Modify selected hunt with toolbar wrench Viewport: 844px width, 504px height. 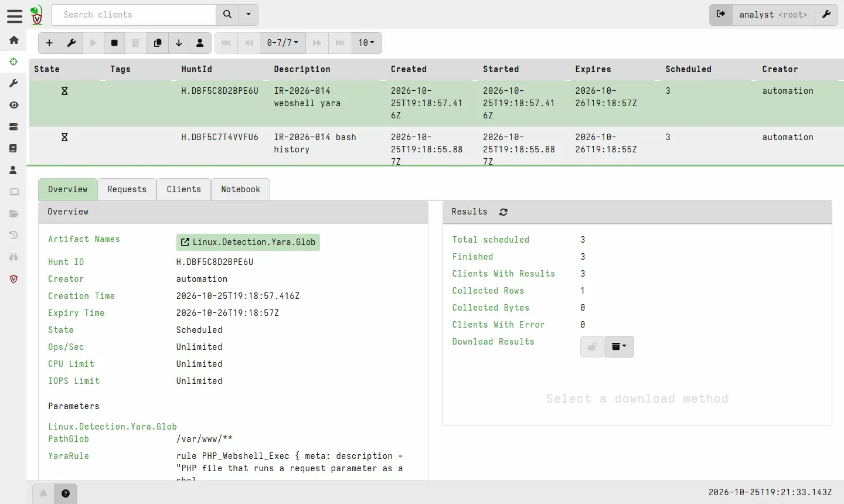point(72,43)
